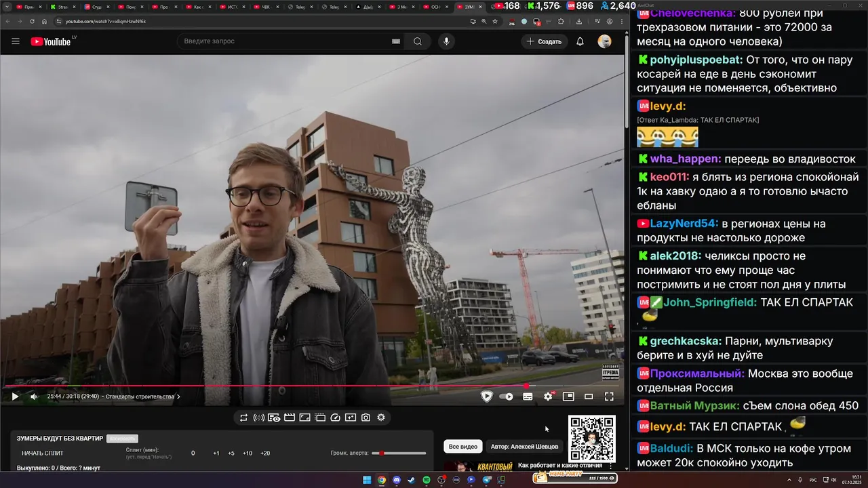This screenshot has width=868, height=488.
Task: Open browser downloads icon
Action: pos(579,21)
